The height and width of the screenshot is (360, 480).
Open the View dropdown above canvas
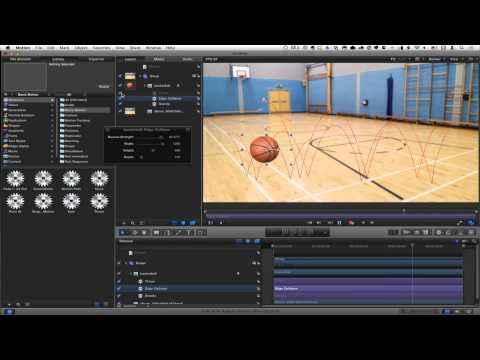(x=455, y=59)
